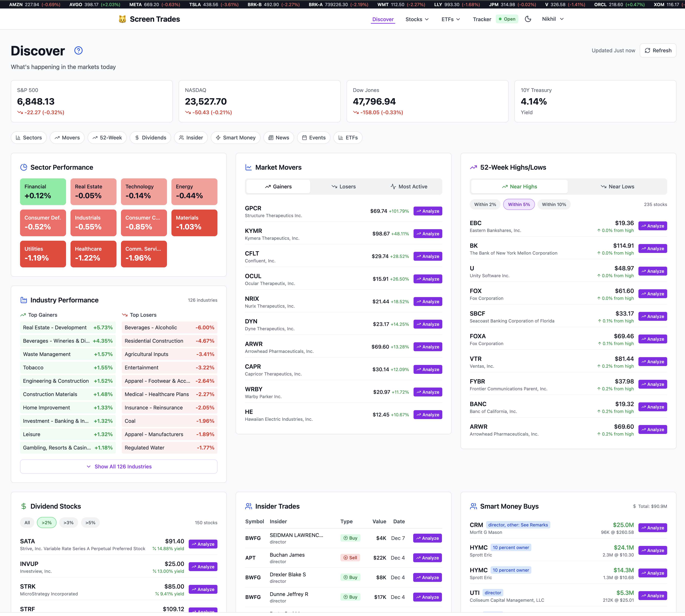The width and height of the screenshot is (685, 616).
Task: Analyze CRM in Smart Money Buys
Action: coord(653,528)
